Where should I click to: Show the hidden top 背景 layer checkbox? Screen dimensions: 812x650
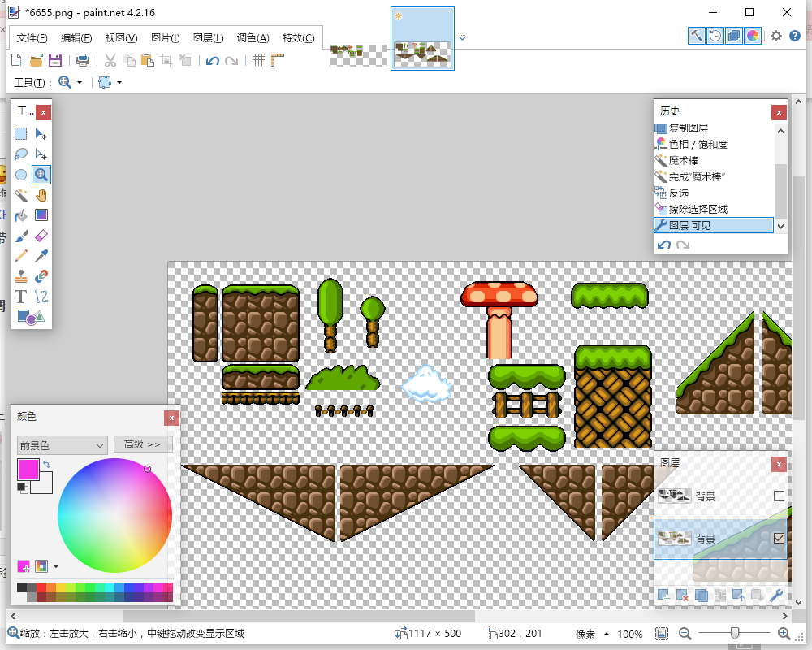pyautogui.click(x=779, y=496)
